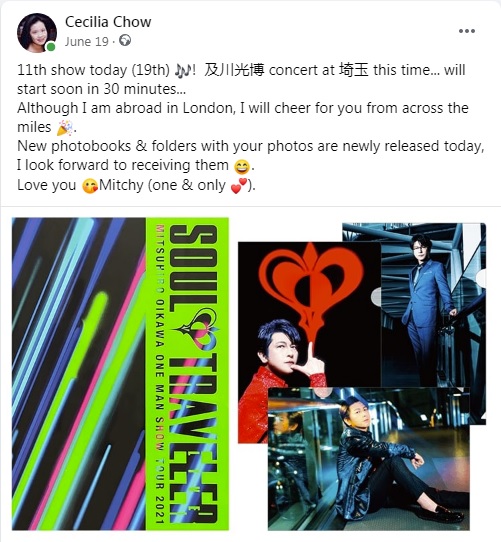The height and width of the screenshot is (542, 501).
Task: Click the public globe audience icon
Action: (125, 41)
